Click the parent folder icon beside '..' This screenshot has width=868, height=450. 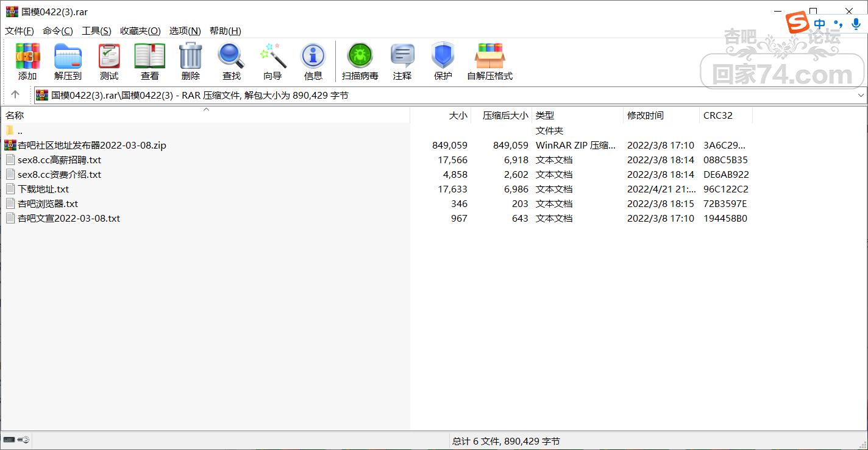10,130
